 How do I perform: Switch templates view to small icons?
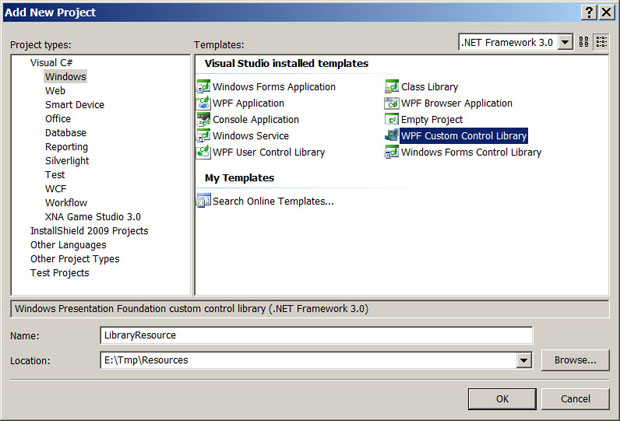(601, 42)
